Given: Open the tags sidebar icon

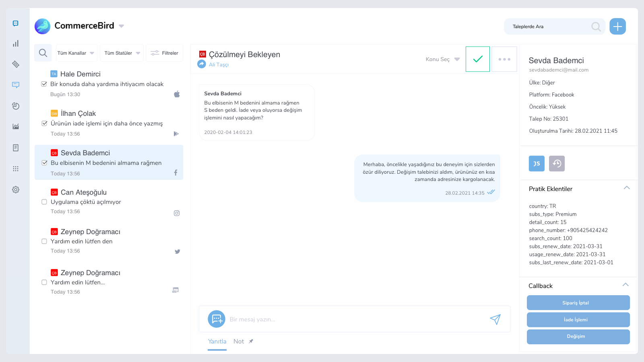Looking at the screenshot, I should pos(16,64).
